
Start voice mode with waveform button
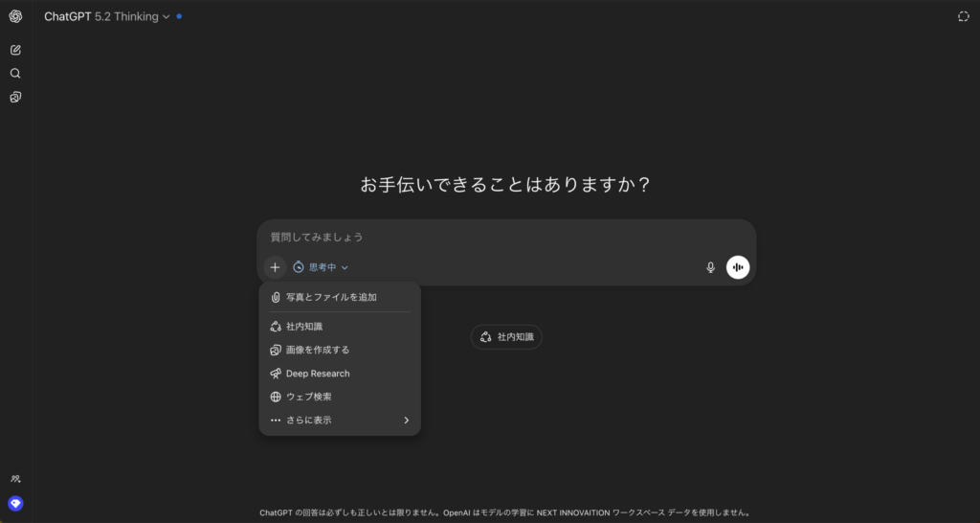(737, 267)
